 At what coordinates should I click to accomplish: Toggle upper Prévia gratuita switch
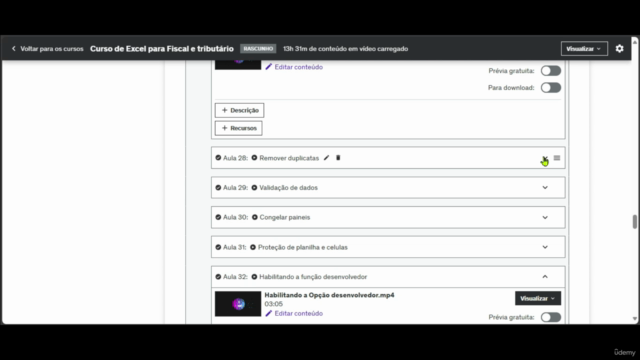point(551,71)
